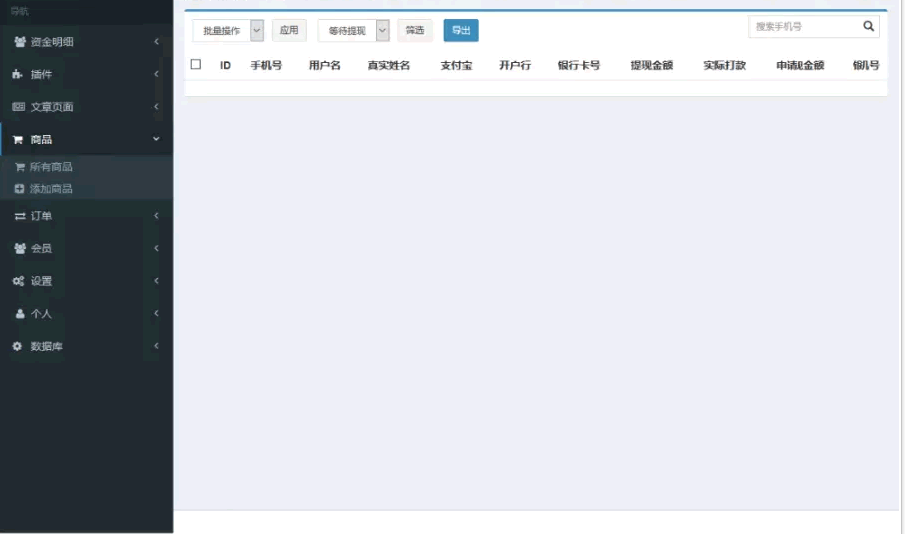Click the gears icon beside 设置
The width and height of the screenshot is (905, 534).
click(19, 282)
